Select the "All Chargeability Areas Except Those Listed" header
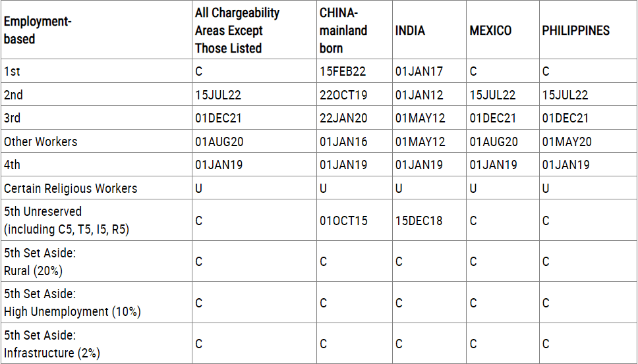This screenshot has height=364, width=638. tap(237, 30)
